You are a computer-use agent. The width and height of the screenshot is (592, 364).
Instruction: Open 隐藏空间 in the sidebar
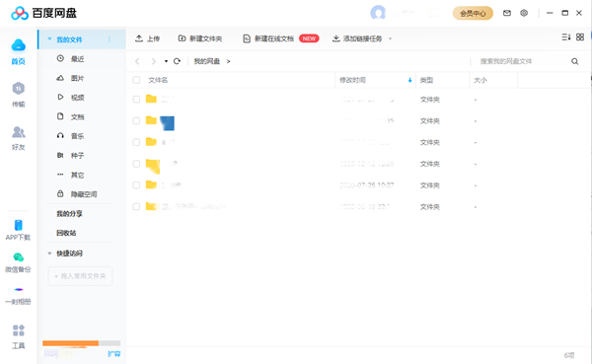pyautogui.click(x=84, y=194)
